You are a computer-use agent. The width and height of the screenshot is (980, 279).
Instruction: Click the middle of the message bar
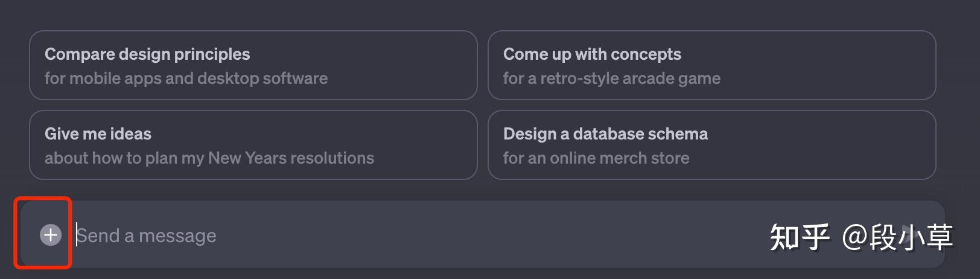[483, 235]
